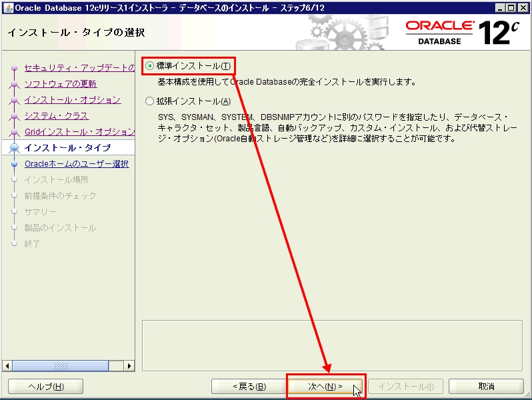This screenshot has height=400, width=532.
Task: Click the right arrow of the sidebar scrollbar
Action: pos(130,366)
